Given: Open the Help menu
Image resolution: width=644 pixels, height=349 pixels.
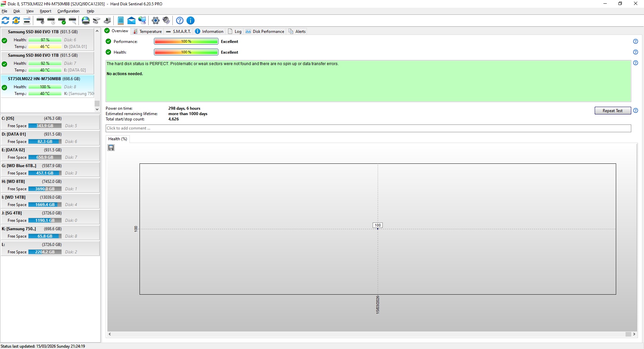Looking at the screenshot, I should pos(91,11).
